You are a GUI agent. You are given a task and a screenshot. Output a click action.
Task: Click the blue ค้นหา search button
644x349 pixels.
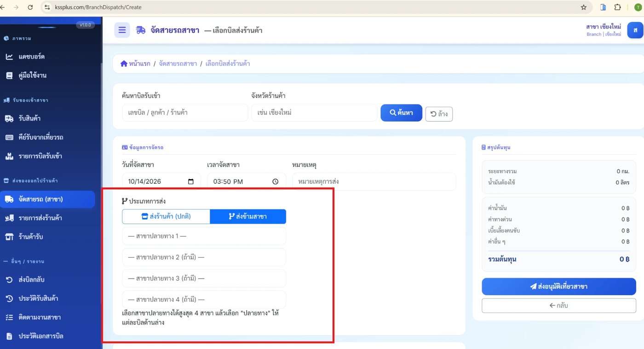pyautogui.click(x=401, y=113)
